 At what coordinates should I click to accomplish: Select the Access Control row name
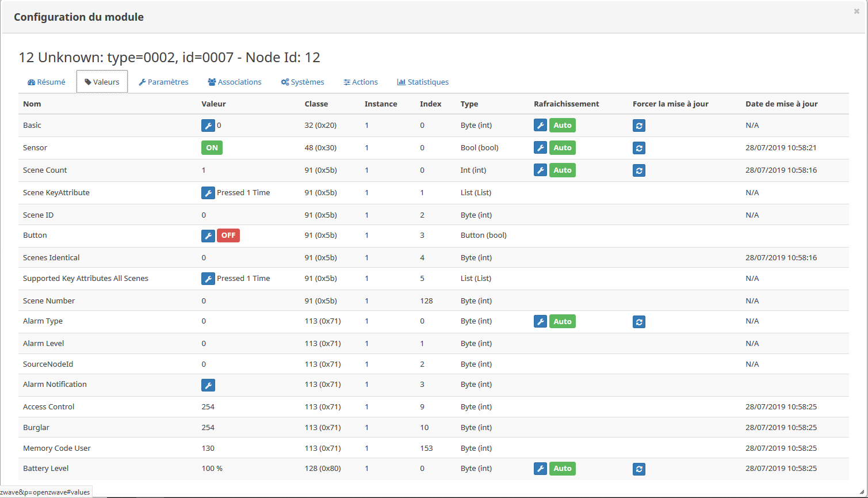[x=49, y=407]
